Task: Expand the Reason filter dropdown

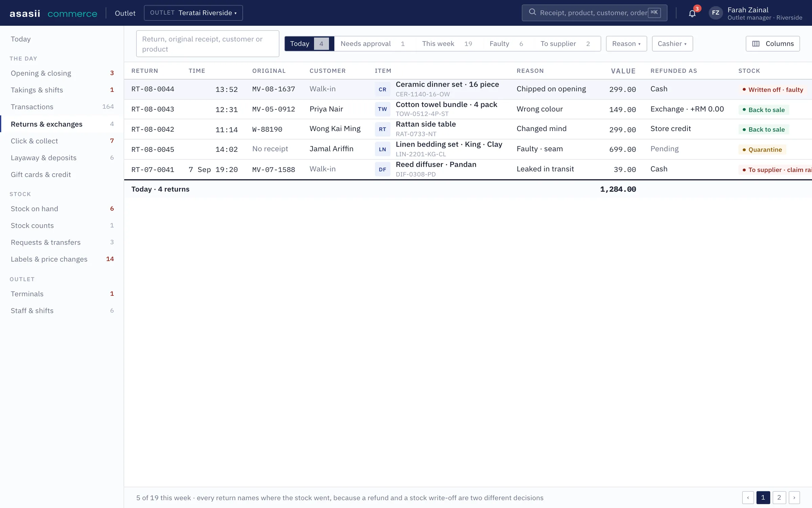Action: tap(626, 44)
